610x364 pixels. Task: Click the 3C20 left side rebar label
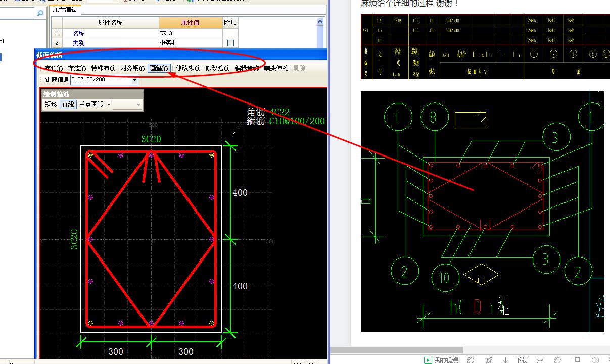pyautogui.click(x=74, y=240)
